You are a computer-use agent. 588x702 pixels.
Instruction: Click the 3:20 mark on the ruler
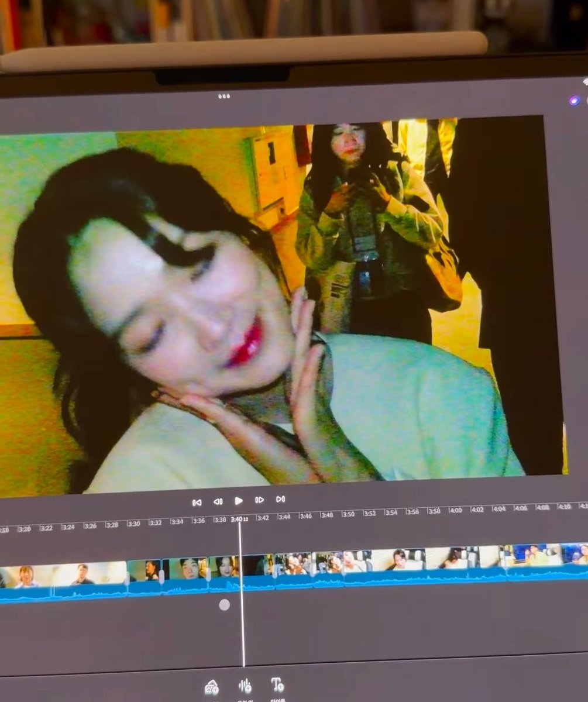coord(24,529)
